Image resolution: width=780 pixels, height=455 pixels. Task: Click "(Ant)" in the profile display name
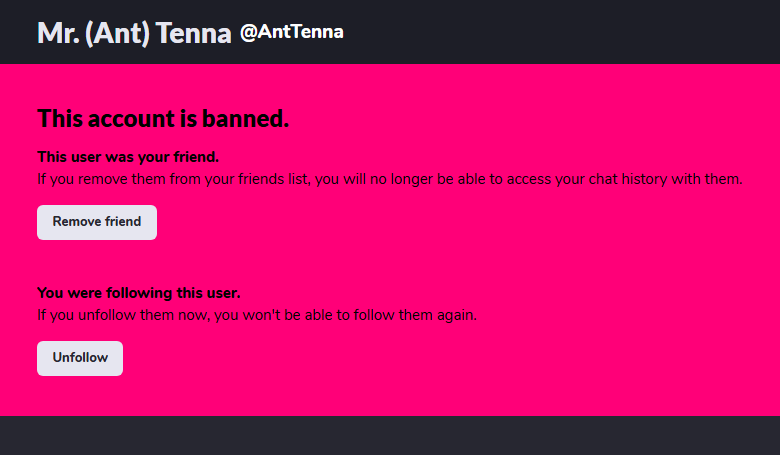[x=118, y=33]
